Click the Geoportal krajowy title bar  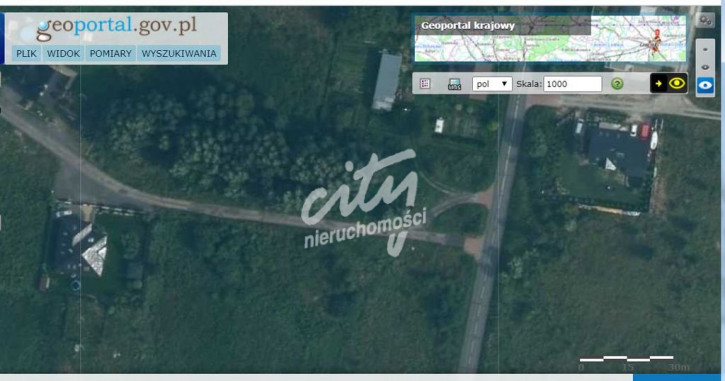pos(503,26)
